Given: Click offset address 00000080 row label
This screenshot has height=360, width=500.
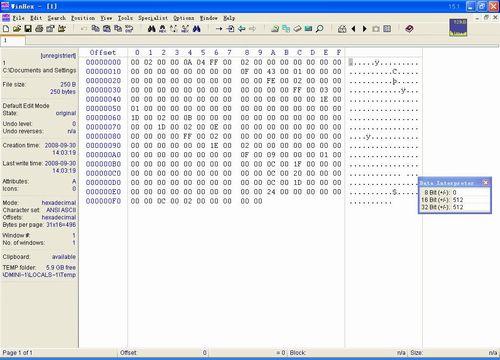Looking at the screenshot, I should coord(103,136).
